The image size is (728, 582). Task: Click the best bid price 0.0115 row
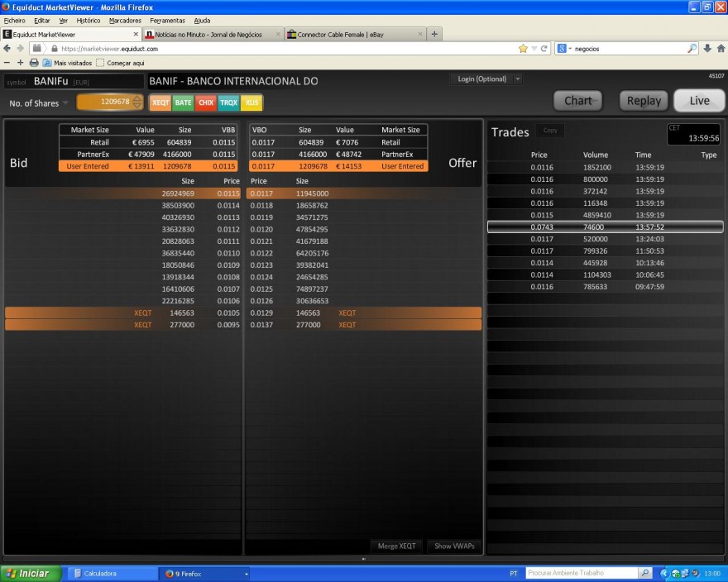[x=123, y=193]
